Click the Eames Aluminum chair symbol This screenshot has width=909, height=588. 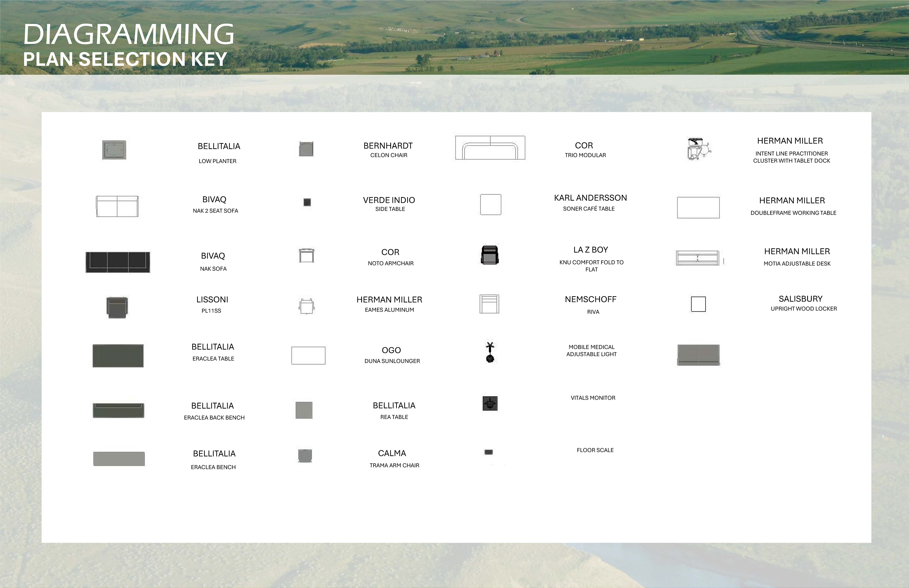pos(306,306)
